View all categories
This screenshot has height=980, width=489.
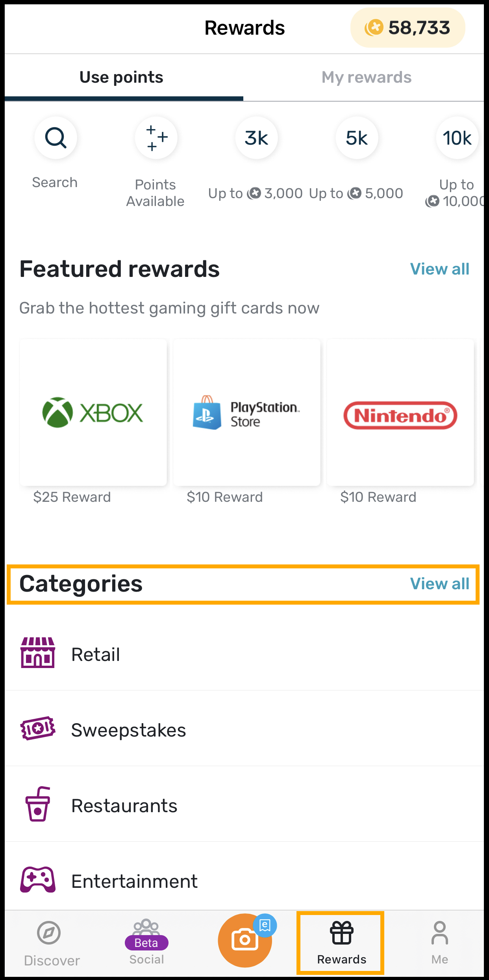[x=439, y=584]
